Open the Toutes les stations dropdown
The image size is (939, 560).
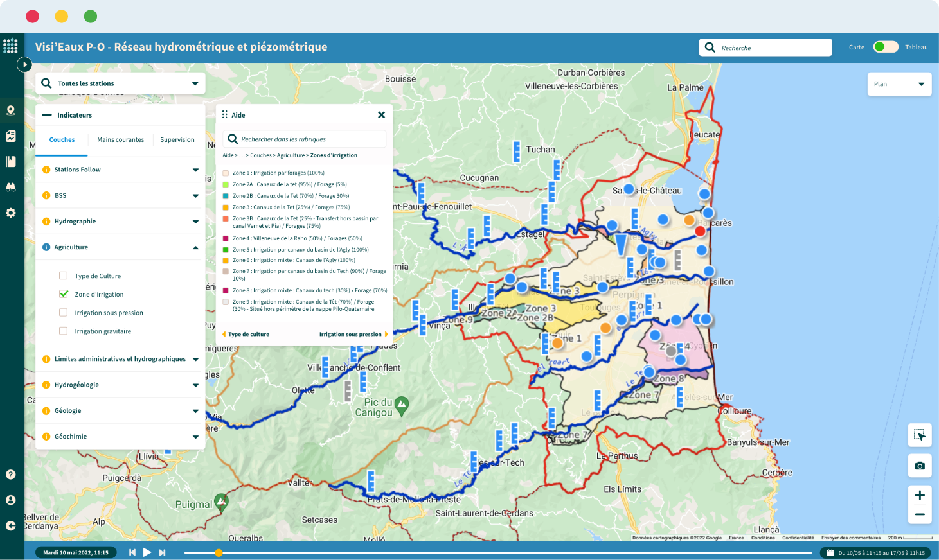(120, 83)
